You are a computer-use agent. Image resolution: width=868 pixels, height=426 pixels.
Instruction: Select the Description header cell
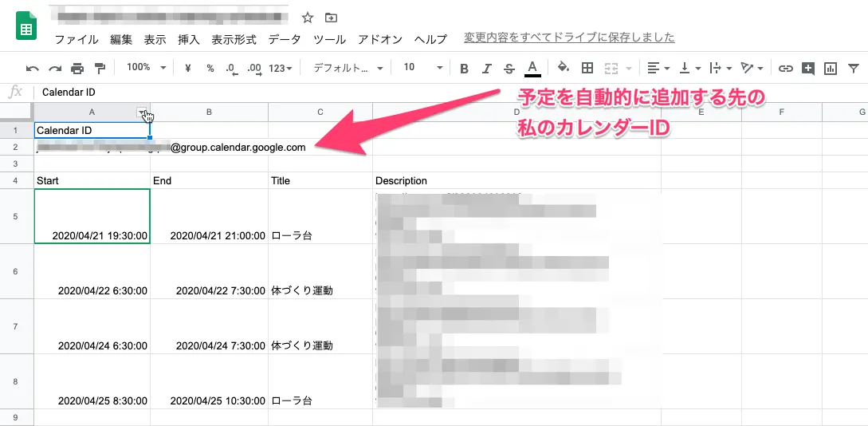[x=517, y=180]
